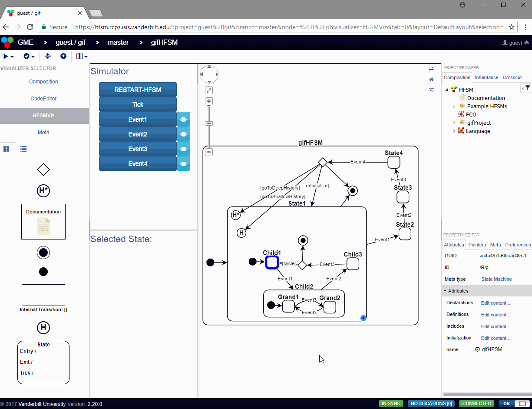Screen dimensions: 532x409
Task: Click NOTIFICATIONS [0] in the status bar
Action: 431,403
